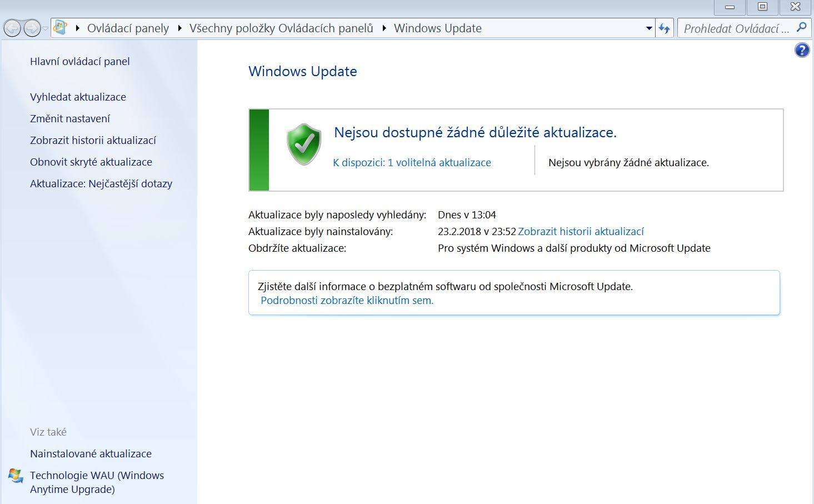Click the 23.2.2018 v 23:52 date
This screenshot has height=504, width=814.
click(477, 231)
